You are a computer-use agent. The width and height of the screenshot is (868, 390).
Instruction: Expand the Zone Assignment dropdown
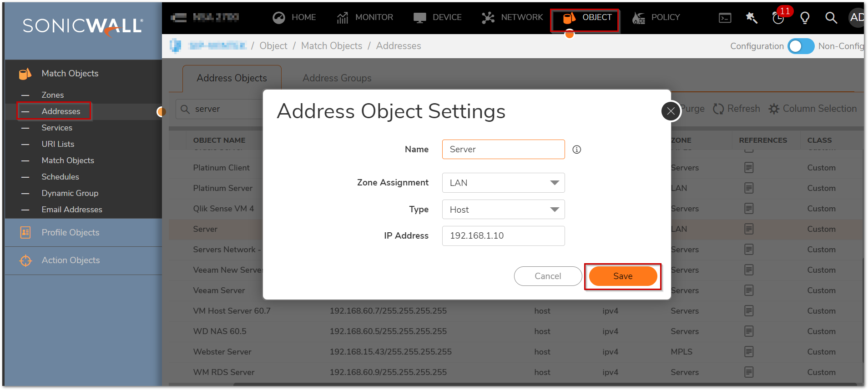click(503, 183)
